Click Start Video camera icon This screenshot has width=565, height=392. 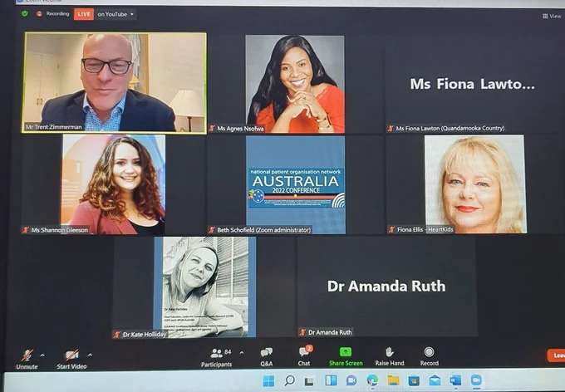pyautogui.click(x=71, y=355)
